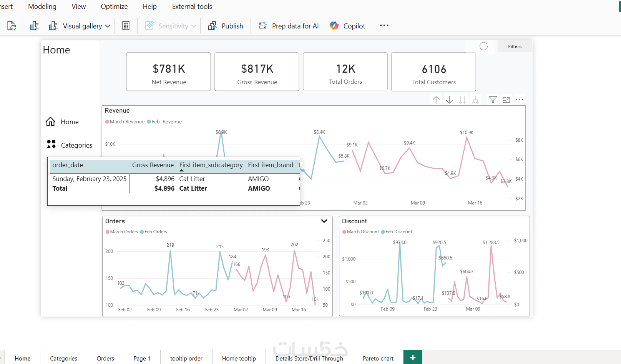
Task: Add a new page with the plus button
Action: (x=413, y=358)
